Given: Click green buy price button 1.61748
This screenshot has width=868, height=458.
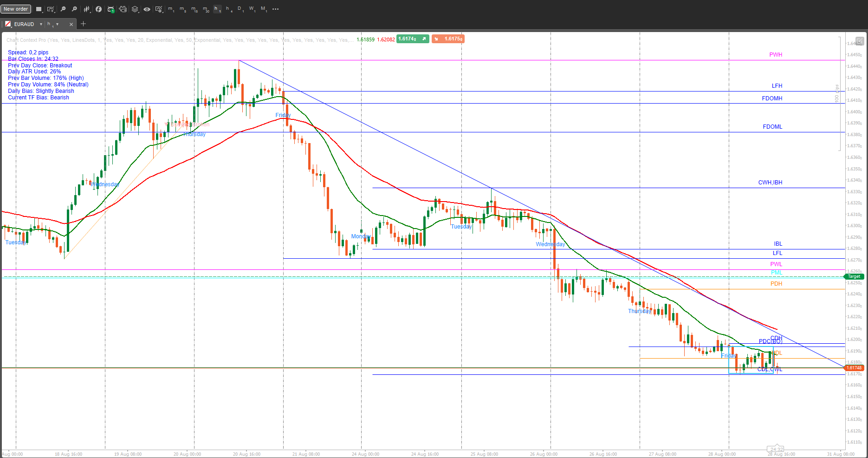Looking at the screenshot, I should tap(413, 39).
